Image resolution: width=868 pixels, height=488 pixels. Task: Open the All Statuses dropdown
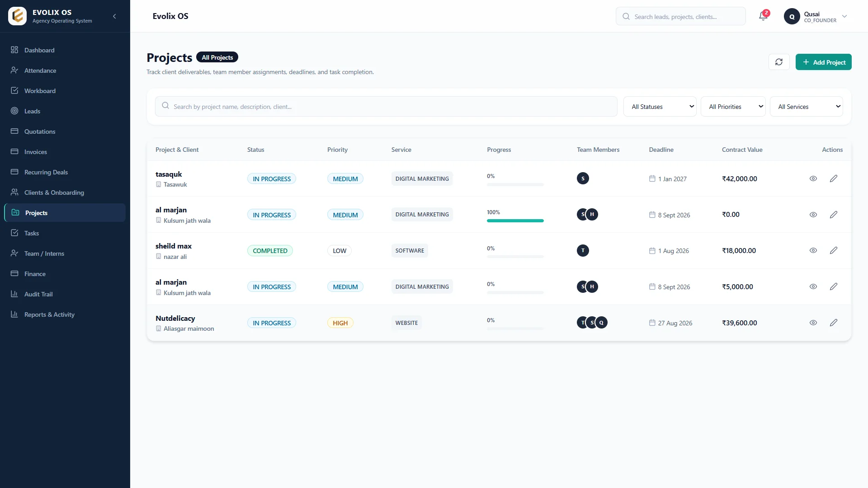(660, 107)
